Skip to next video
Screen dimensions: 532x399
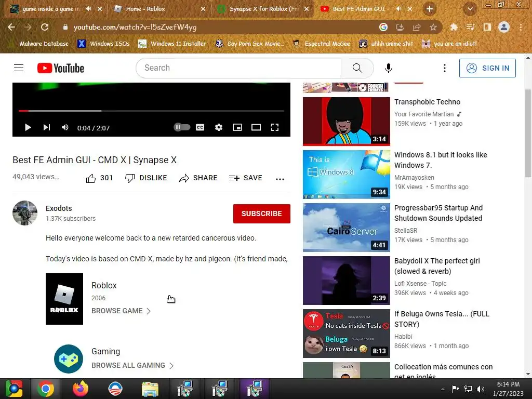point(46,128)
